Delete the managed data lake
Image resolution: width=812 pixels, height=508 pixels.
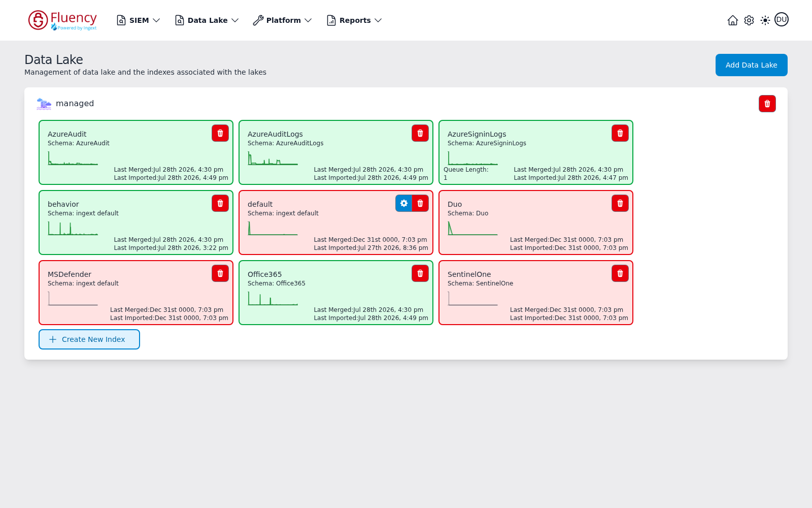tap(767, 104)
